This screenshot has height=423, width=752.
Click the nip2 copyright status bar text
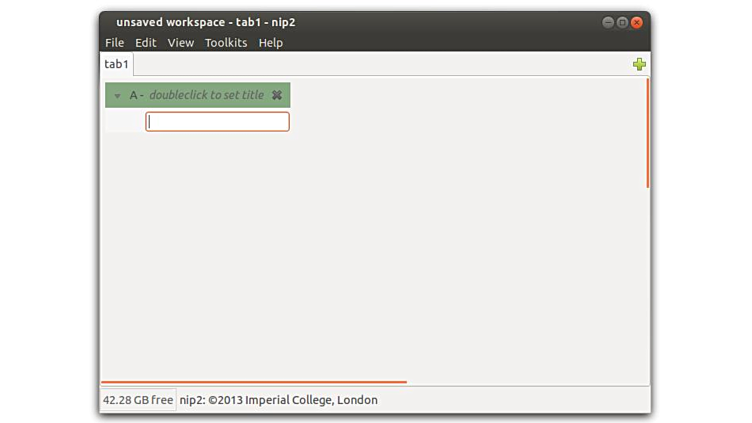[x=278, y=400]
